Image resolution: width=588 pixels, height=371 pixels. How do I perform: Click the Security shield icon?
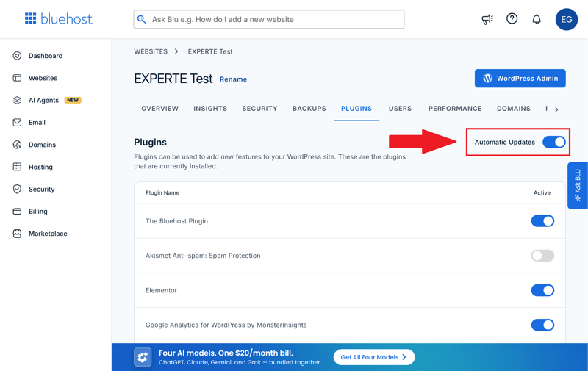tap(17, 189)
